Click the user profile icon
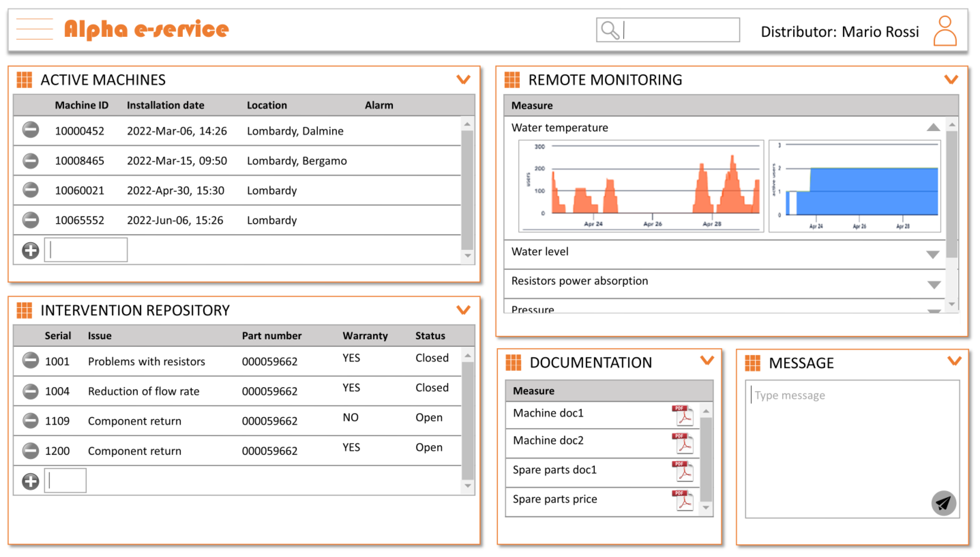This screenshot has height=557, width=980. (x=945, y=31)
